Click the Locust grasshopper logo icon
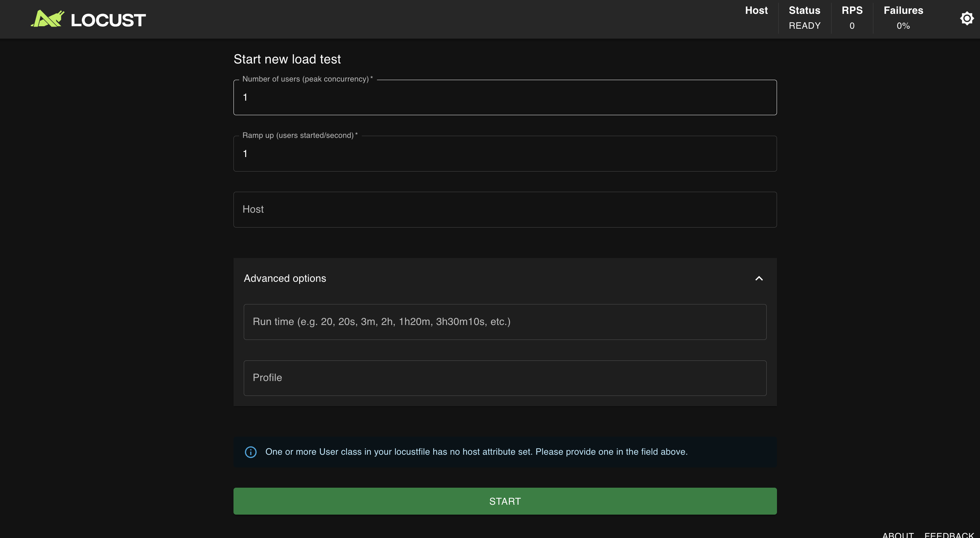The image size is (980, 538). click(x=47, y=19)
